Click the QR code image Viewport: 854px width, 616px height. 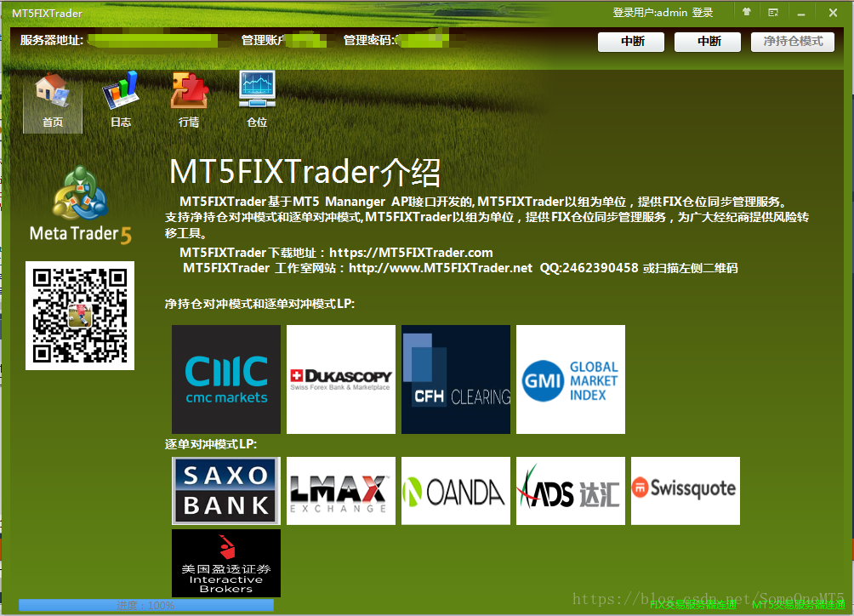tap(80, 316)
